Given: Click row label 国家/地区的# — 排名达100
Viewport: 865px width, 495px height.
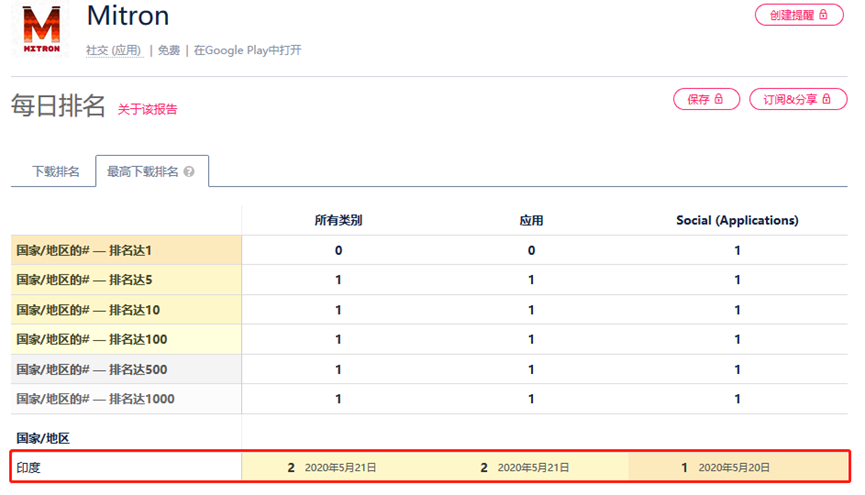Looking at the screenshot, I should point(92,339).
